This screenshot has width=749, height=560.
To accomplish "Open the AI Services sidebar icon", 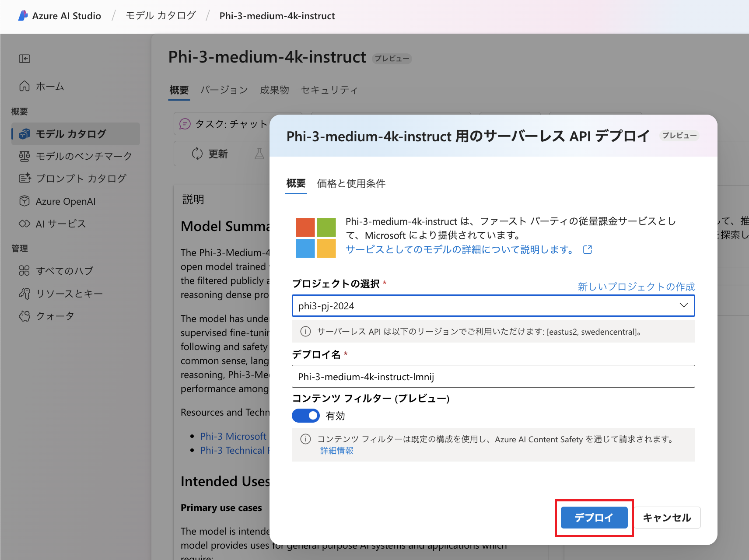I will [x=24, y=224].
